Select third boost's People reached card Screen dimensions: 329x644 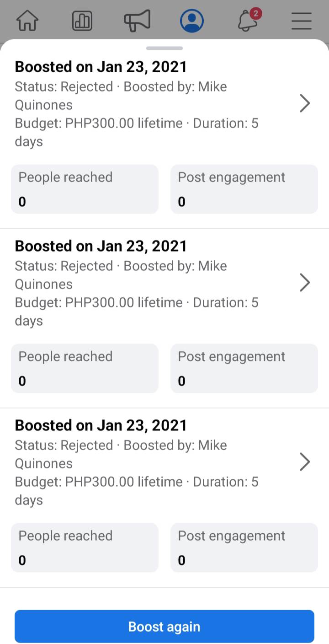[x=85, y=547]
